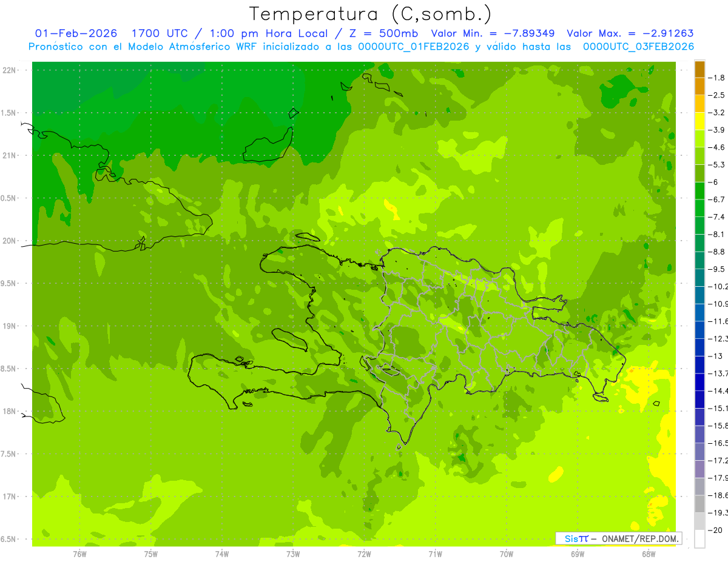728x562 pixels.
Task: Click the "-1.8" colorbar value
Action: point(716,78)
